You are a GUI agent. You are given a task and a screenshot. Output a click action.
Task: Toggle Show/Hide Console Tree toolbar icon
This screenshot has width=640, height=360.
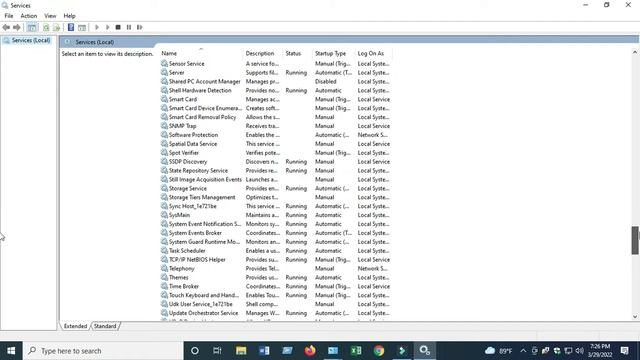point(32,27)
